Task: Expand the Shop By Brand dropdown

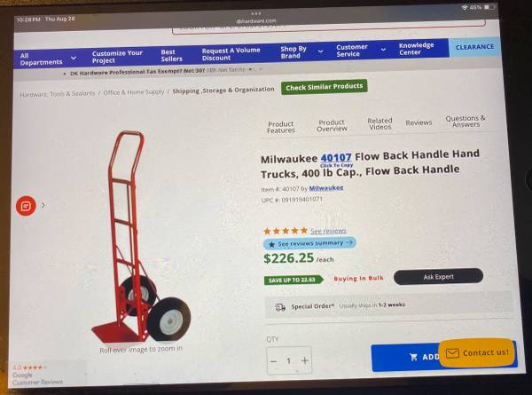Action: (301, 52)
